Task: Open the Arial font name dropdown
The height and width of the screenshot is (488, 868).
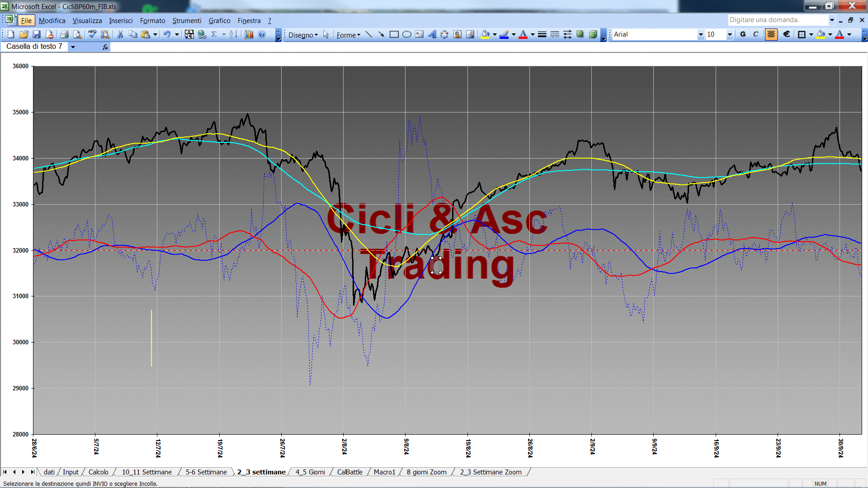Action: [x=701, y=34]
